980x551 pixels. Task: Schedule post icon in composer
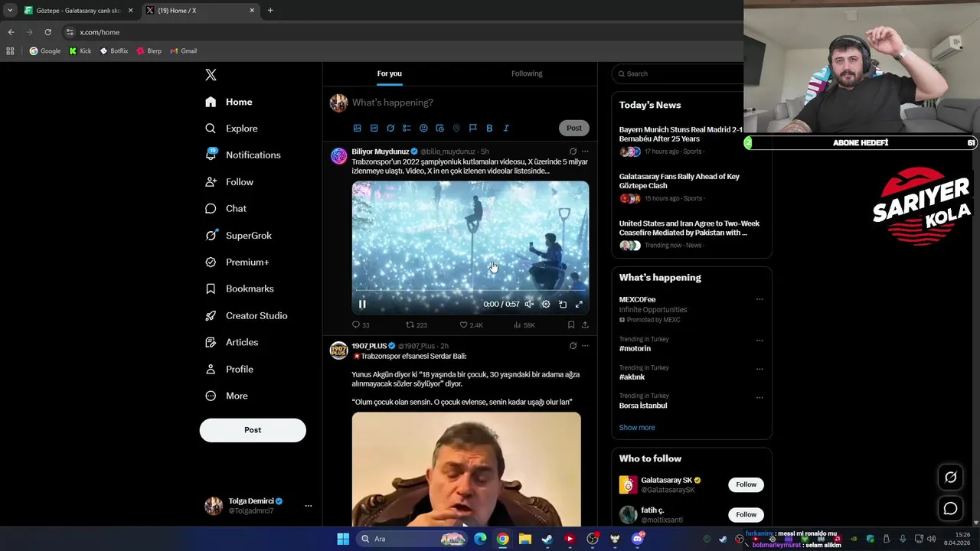coord(439,128)
